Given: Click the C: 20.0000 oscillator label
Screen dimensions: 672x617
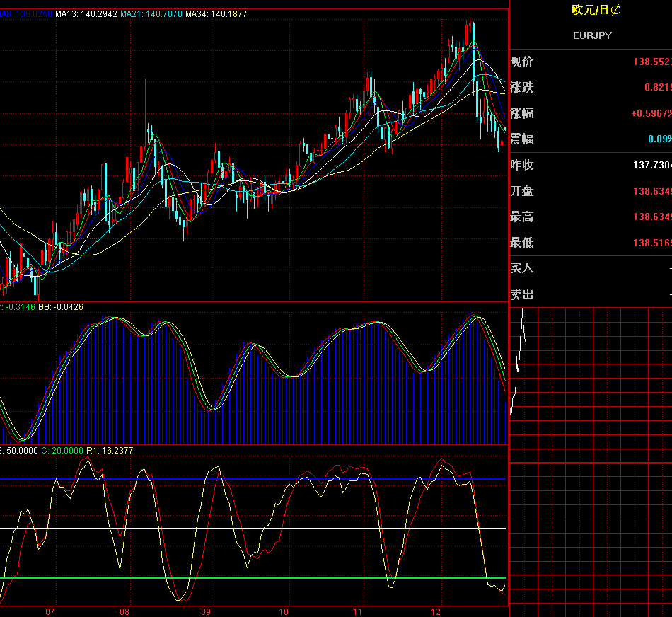Looking at the screenshot, I should [62, 451].
